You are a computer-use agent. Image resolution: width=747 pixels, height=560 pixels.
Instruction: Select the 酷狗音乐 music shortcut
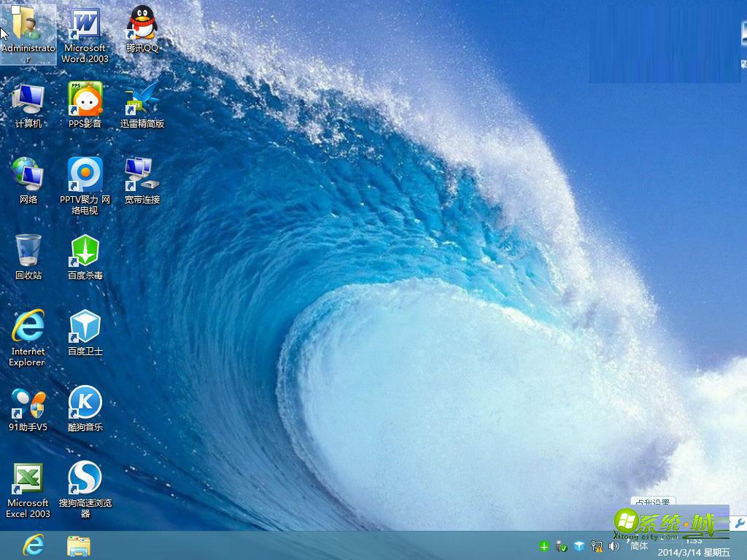coord(85,403)
